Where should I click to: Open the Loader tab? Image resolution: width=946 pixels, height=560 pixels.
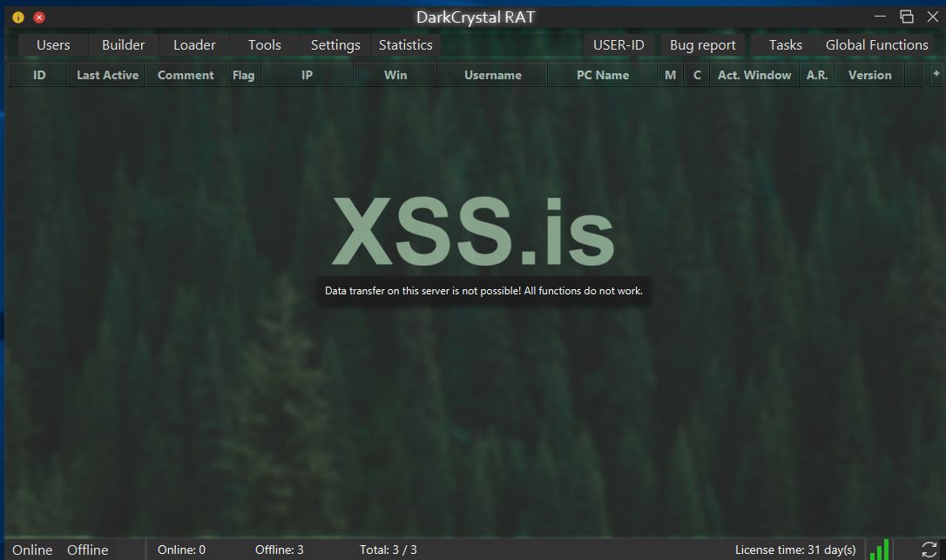[194, 45]
